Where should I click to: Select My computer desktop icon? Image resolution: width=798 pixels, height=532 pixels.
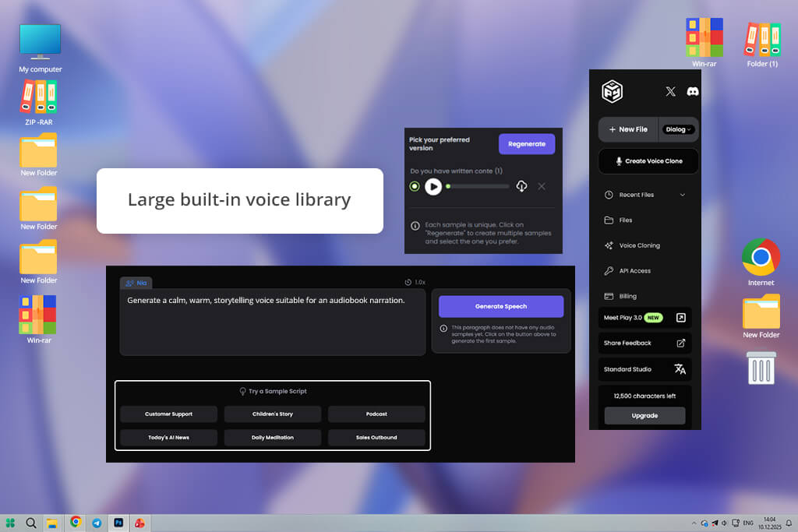(41, 48)
